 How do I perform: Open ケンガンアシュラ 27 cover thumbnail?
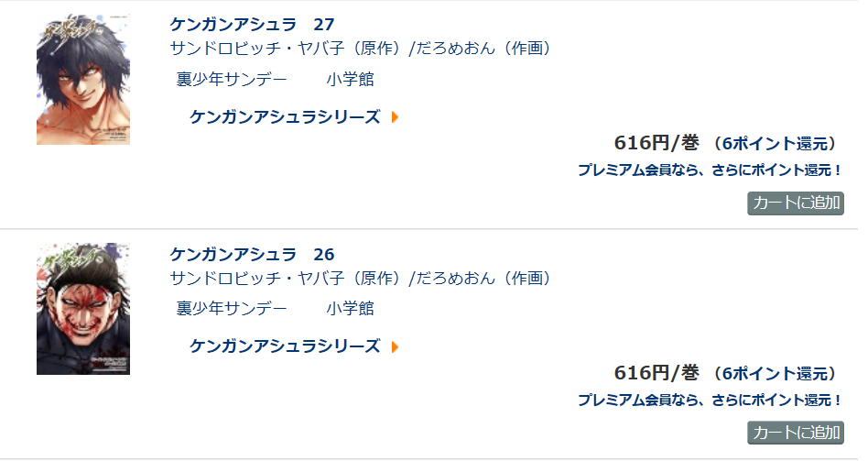tap(83, 79)
